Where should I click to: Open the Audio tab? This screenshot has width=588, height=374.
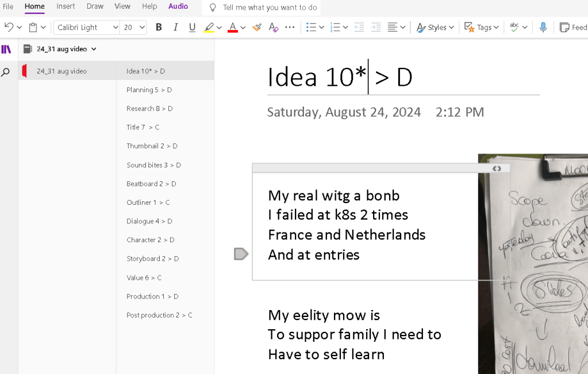click(x=178, y=6)
